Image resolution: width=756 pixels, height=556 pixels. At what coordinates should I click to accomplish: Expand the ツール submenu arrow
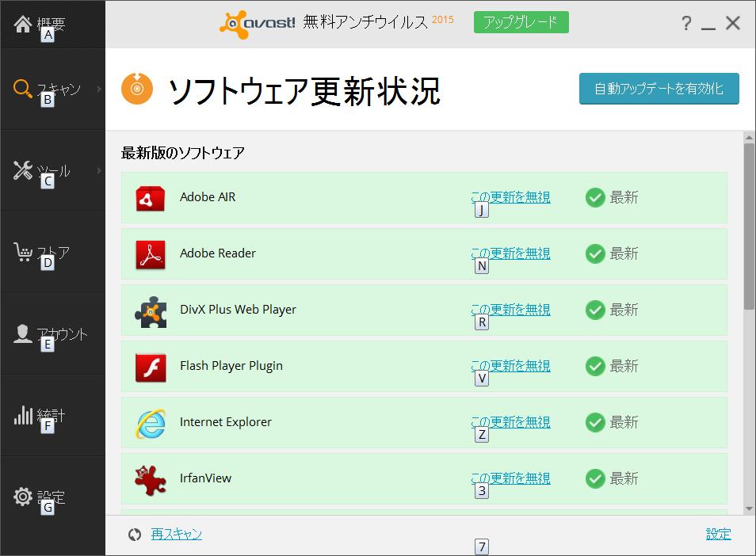[99, 170]
